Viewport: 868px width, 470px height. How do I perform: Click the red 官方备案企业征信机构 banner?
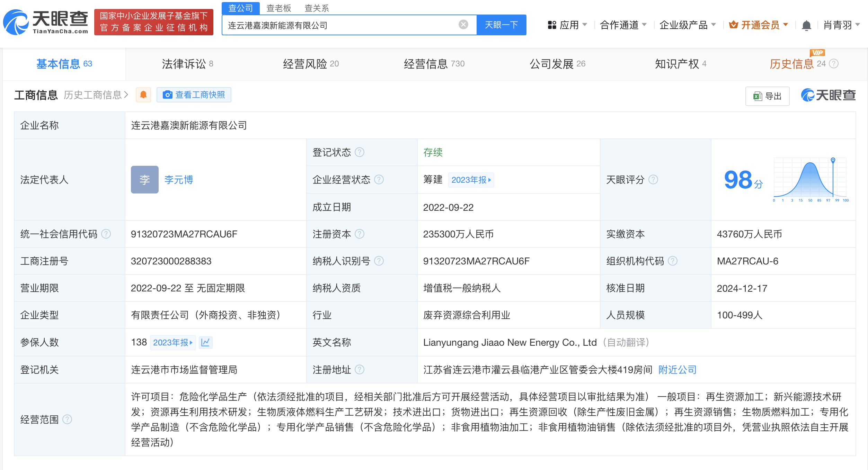point(154,22)
